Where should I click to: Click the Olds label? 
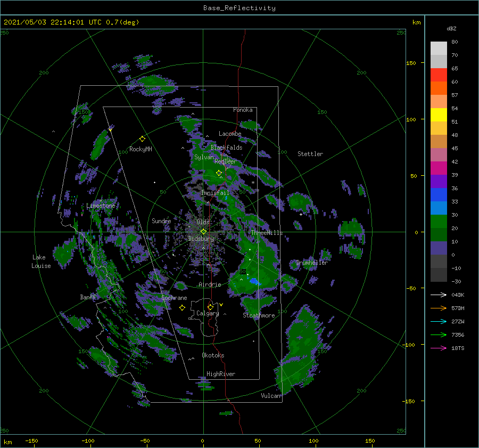point(203,222)
